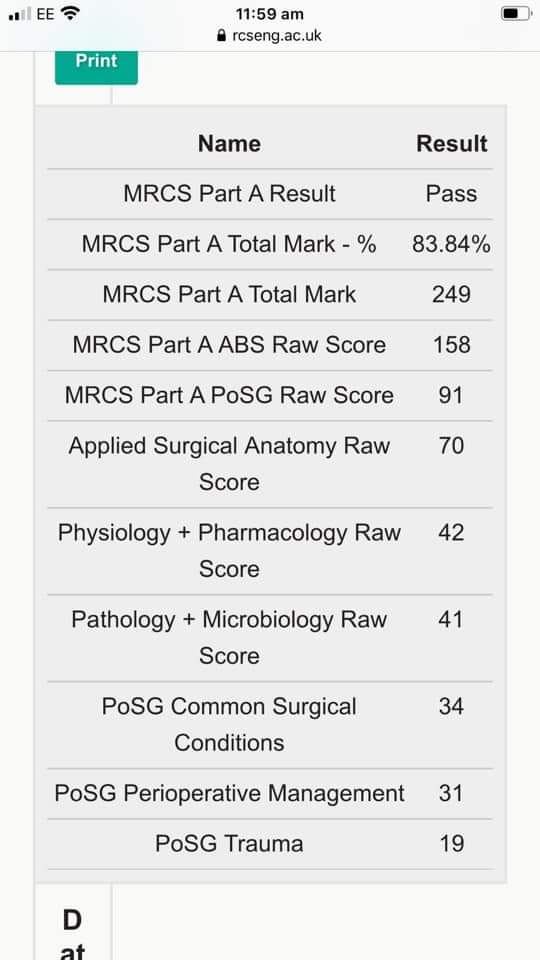Image resolution: width=540 pixels, height=960 pixels.
Task: Tap the MRCS Part A ABS Raw Score row
Action: point(270,345)
